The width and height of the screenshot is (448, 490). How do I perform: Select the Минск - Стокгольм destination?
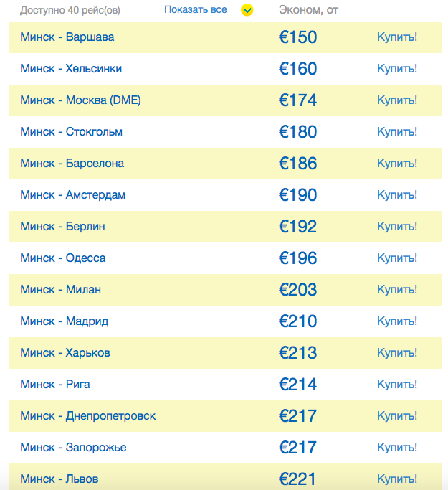[71, 132]
